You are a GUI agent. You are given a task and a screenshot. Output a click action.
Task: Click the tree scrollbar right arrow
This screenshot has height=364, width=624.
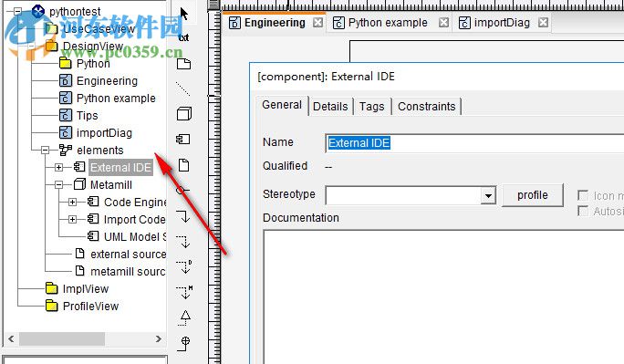159,339
